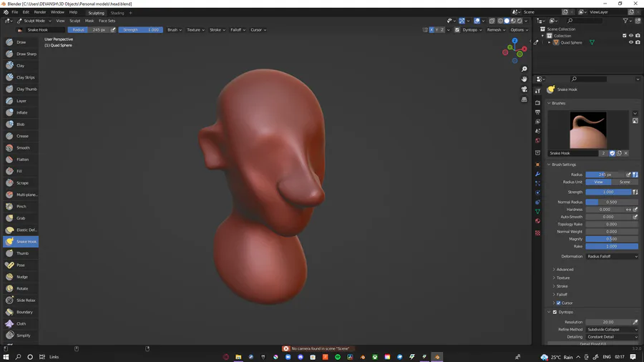The width and height of the screenshot is (644, 362).
Task: Open the Face Sets menu
Action: pos(107,21)
